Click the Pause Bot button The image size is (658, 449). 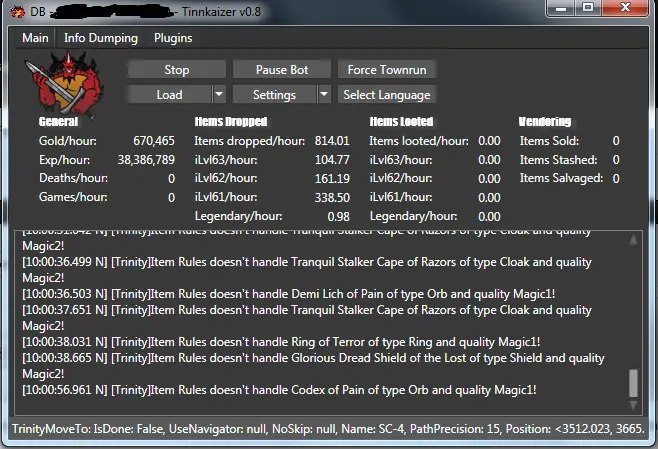point(282,70)
